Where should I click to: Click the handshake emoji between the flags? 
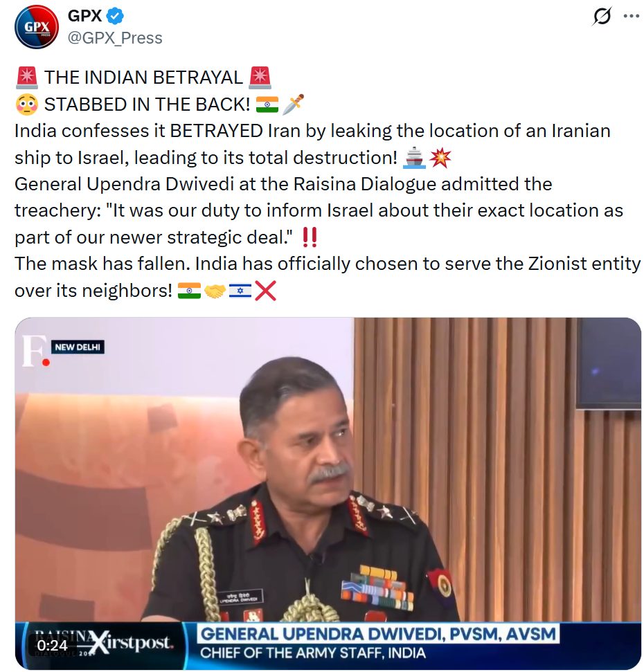tap(215, 291)
